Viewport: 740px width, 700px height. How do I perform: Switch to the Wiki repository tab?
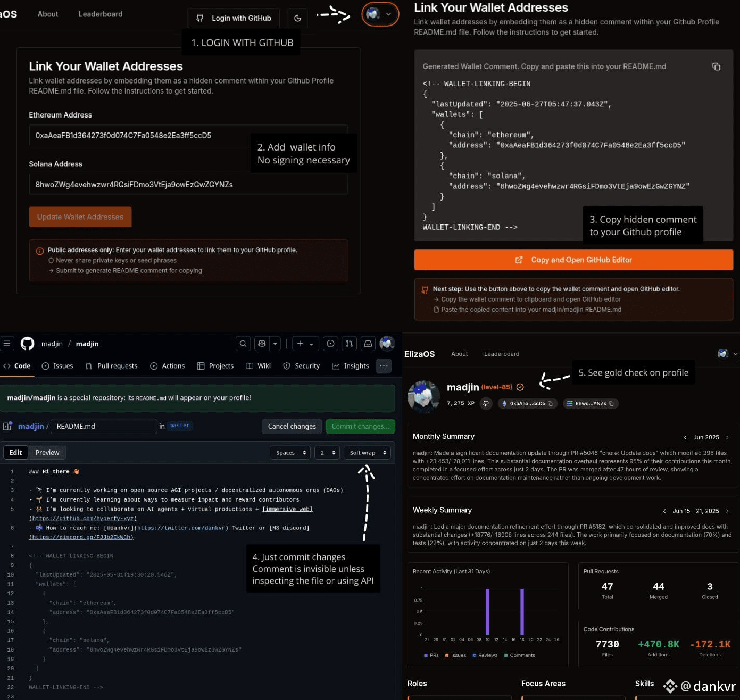coord(259,366)
